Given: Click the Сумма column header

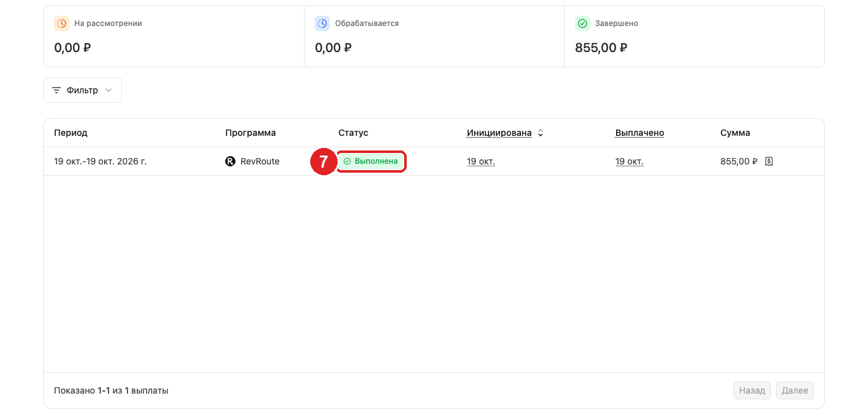Looking at the screenshot, I should tap(735, 133).
